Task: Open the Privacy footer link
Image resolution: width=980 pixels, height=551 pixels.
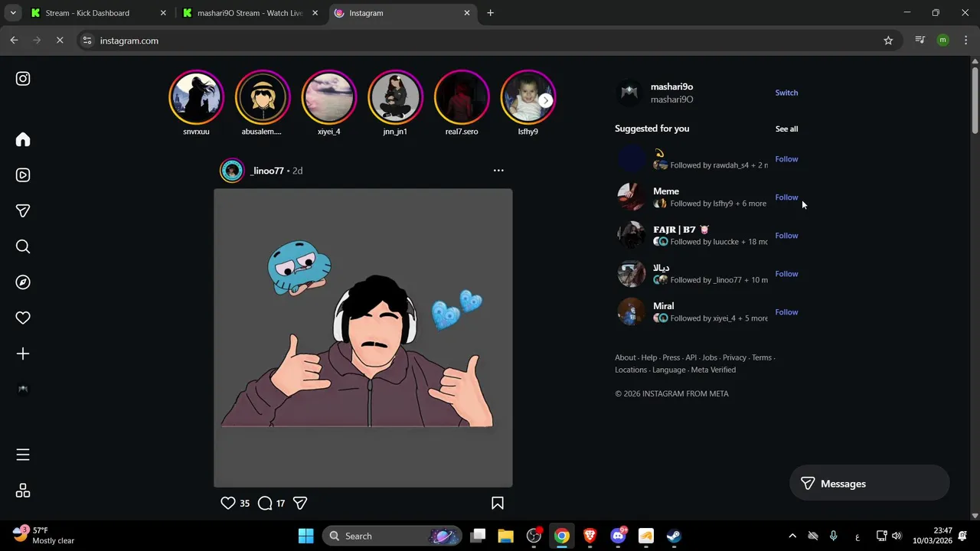Action: (x=734, y=357)
